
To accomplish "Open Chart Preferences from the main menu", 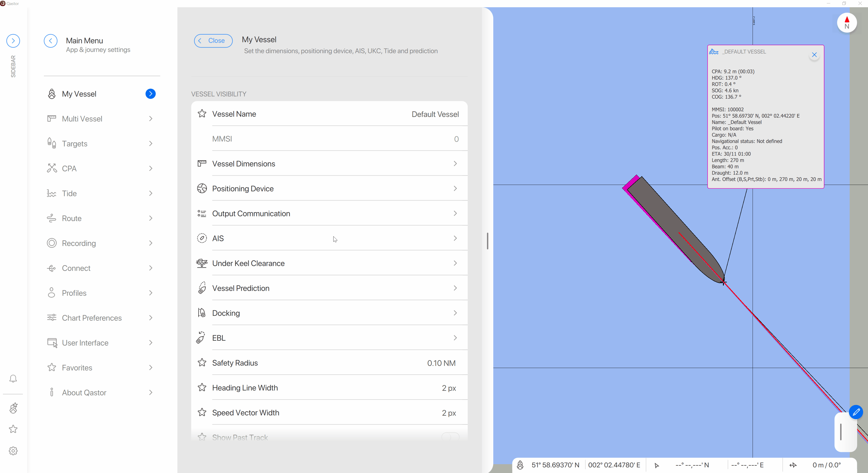I will (x=92, y=318).
